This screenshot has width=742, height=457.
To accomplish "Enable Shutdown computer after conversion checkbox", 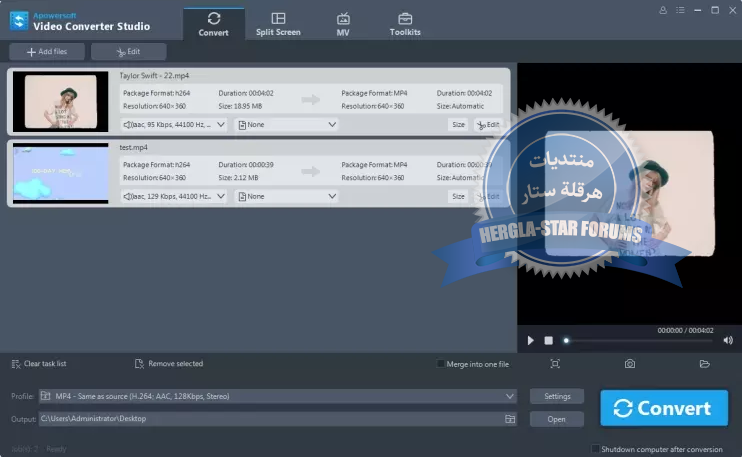I will [x=595, y=448].
